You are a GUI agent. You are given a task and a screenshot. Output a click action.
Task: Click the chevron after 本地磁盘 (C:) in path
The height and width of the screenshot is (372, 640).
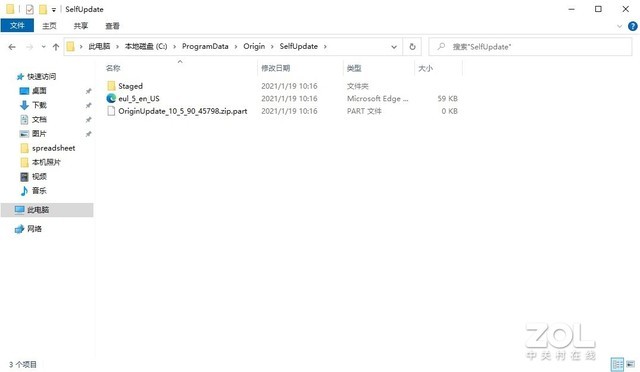click(175, 47)
